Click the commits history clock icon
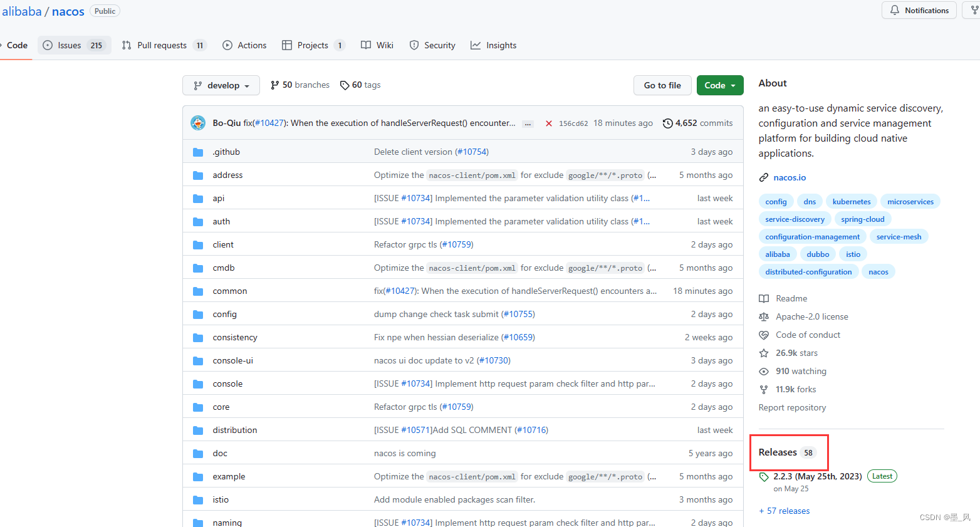Screen dimensions: 980x527 tap(668, 123)
